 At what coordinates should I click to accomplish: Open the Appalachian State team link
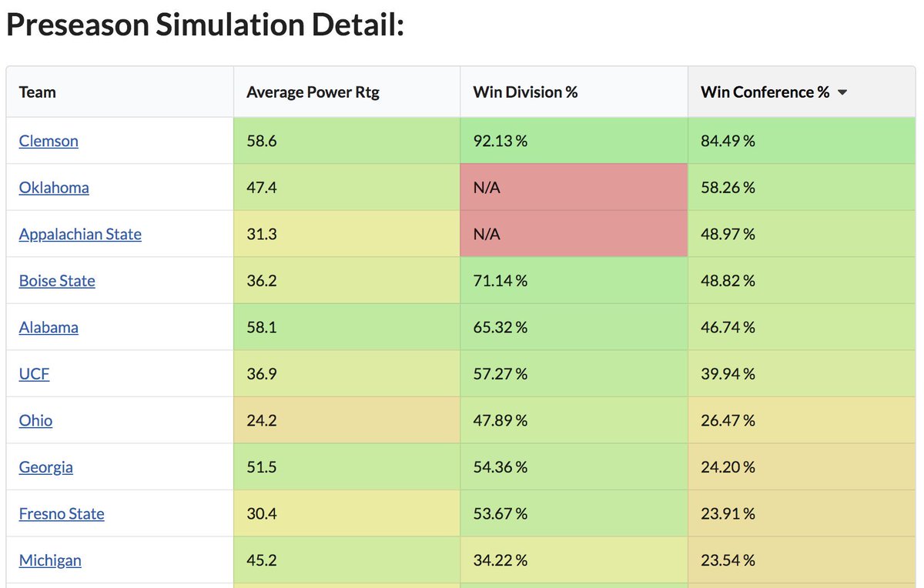pos(80,234)
